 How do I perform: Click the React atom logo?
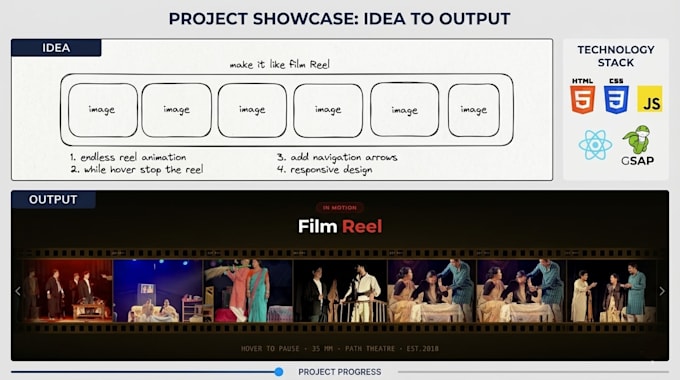[x=595, y=145]
